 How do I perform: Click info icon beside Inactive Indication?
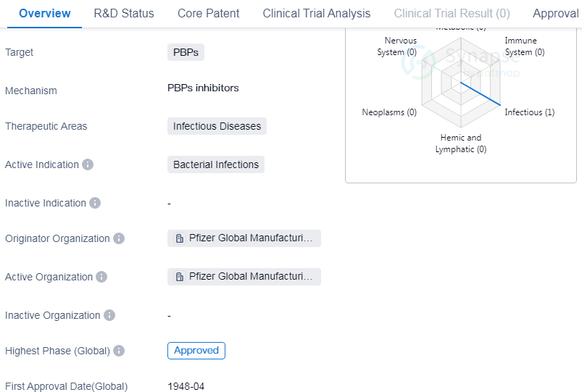coord(95,203)
